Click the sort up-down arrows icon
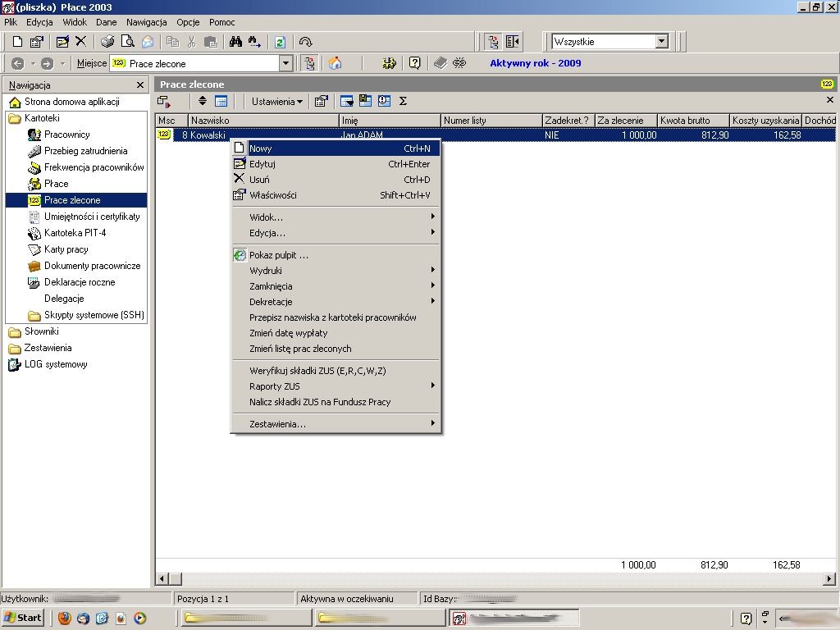This screenshot has height=630, width=840. pos(203,101)
